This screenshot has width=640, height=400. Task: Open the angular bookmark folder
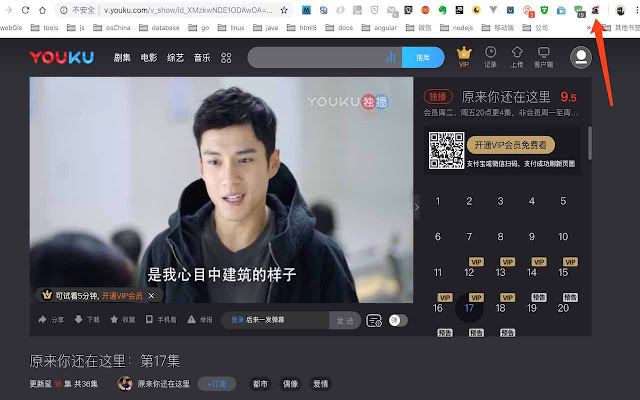pos(380,28)
